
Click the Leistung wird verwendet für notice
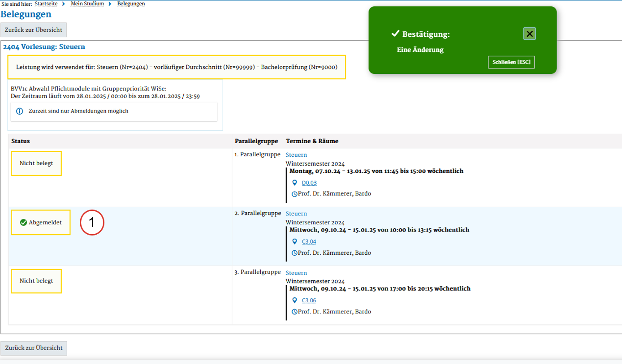pos(177,67)
